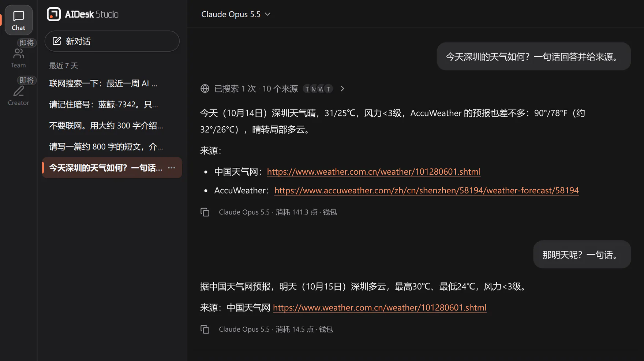Open conversation 不要联网。用大约 300 字介绍
Screen dimensions: 644x361
coord(112,126)
